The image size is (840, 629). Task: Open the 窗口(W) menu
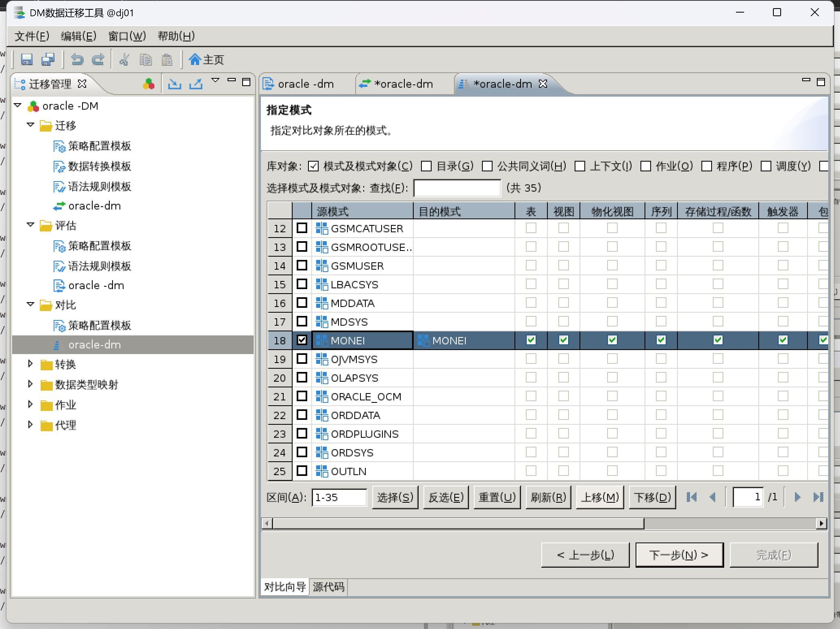coord(127,36)
